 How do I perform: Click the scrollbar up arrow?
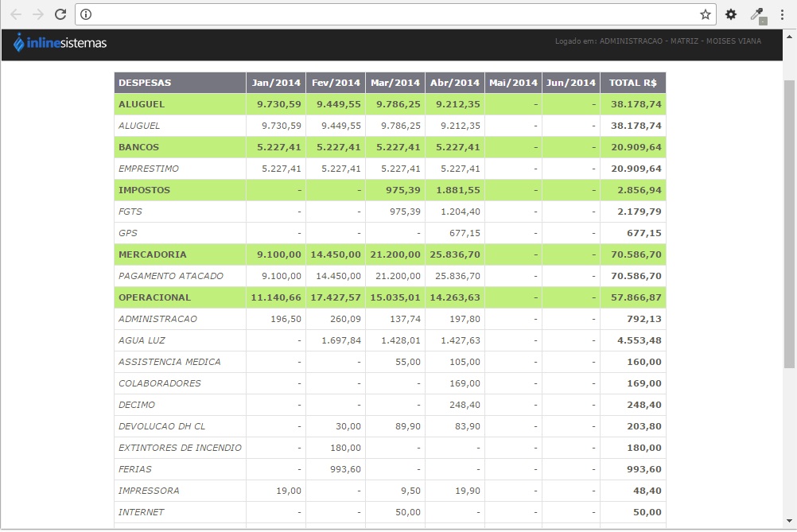pyautogui.click(x=789, y=37)
